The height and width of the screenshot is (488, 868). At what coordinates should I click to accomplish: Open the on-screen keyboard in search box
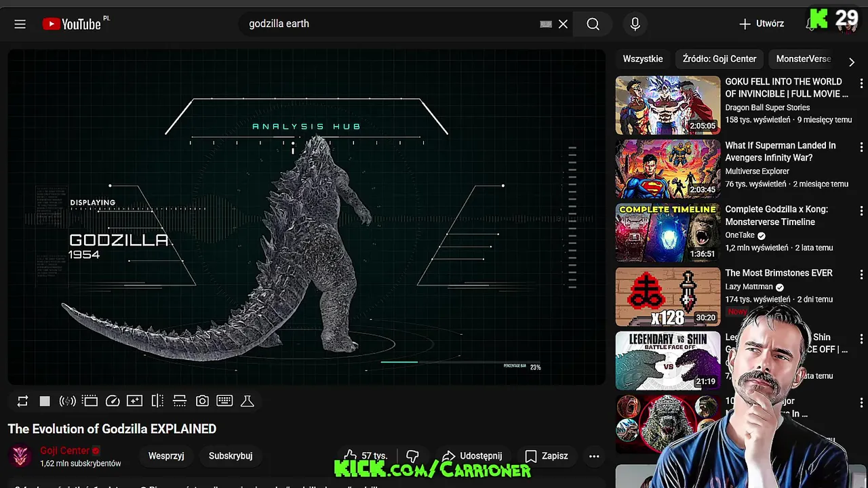pos(546,24)
